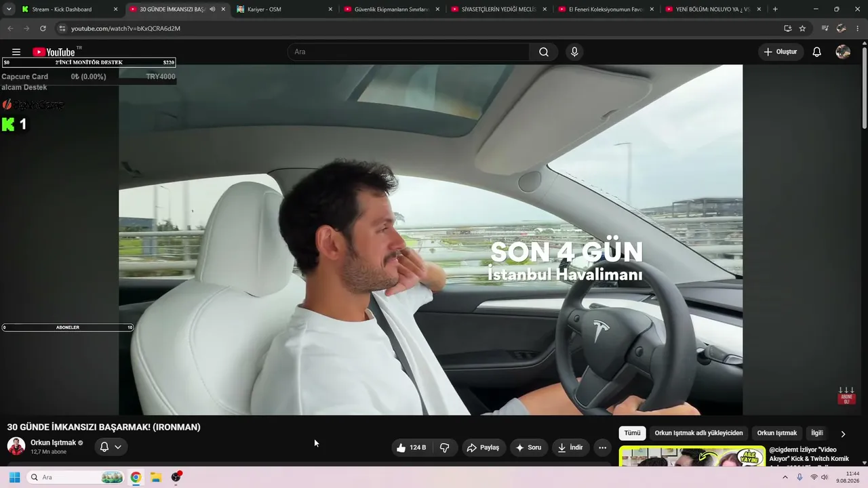Image resolution: width=868 pixels, height=488 pixels.
Task: Select the Orkun Işıtmak filter chip
Action: [777, 433]
